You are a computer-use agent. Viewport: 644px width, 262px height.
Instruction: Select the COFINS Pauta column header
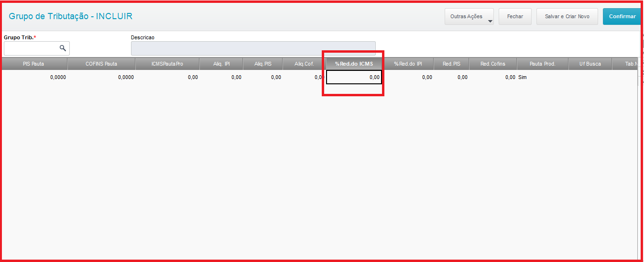[101, 64]
